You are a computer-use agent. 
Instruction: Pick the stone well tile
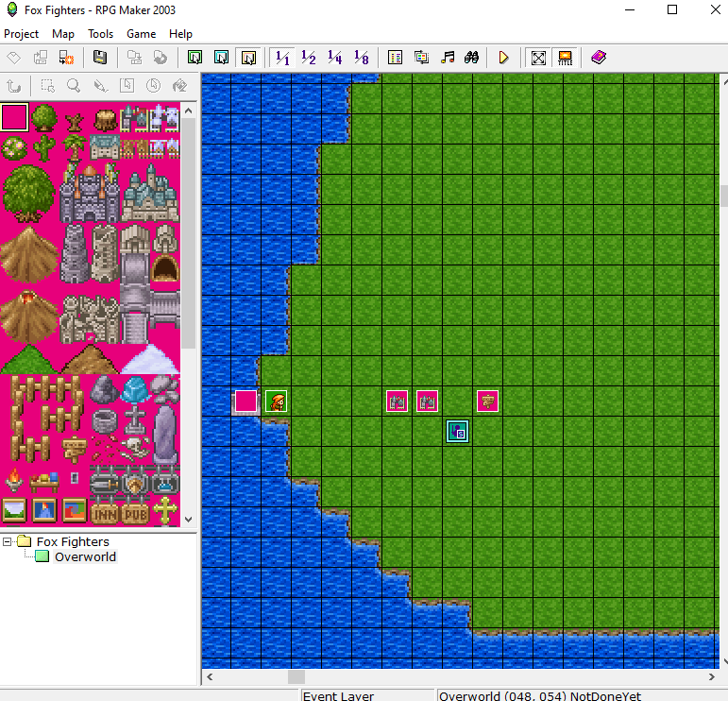point(105,420)
